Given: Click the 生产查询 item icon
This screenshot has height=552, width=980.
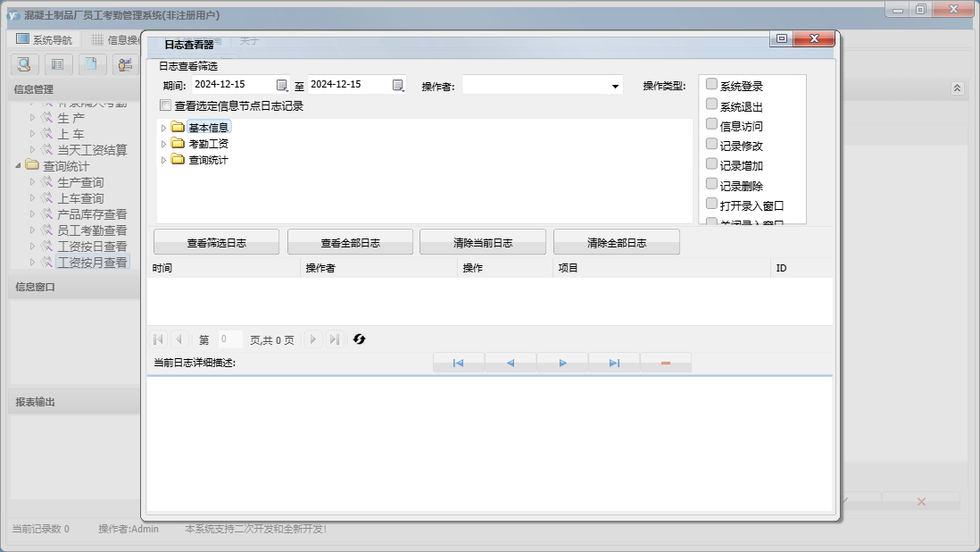Looking at the screenshot, I should (47, 182).
